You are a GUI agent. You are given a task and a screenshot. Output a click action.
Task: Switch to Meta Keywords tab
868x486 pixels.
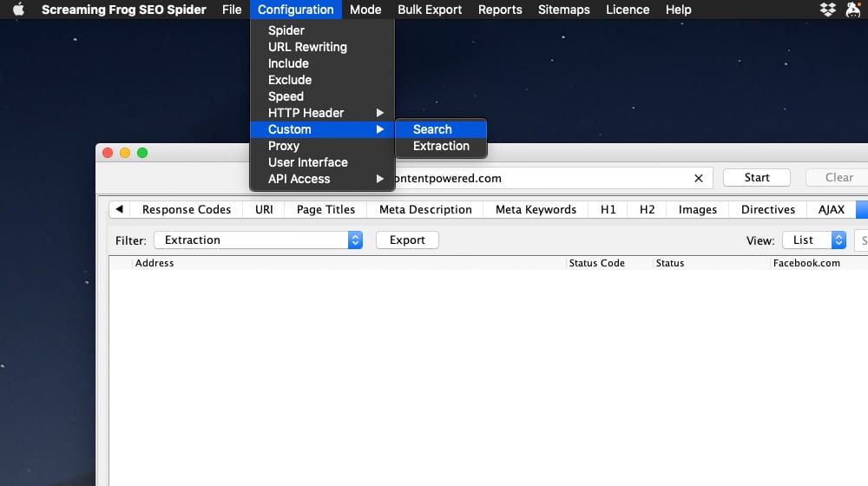coord(536,209)
